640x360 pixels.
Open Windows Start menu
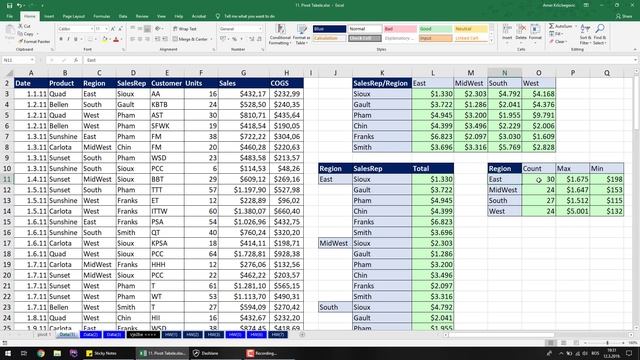(x=8, y=353)
